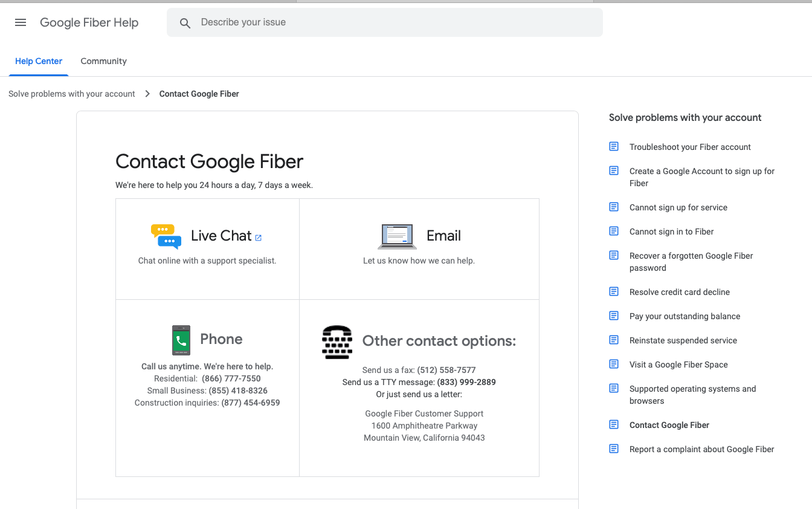This screenshot has height=509, width=812.
Task: Open the Email contact option
Action: [443, 236]
